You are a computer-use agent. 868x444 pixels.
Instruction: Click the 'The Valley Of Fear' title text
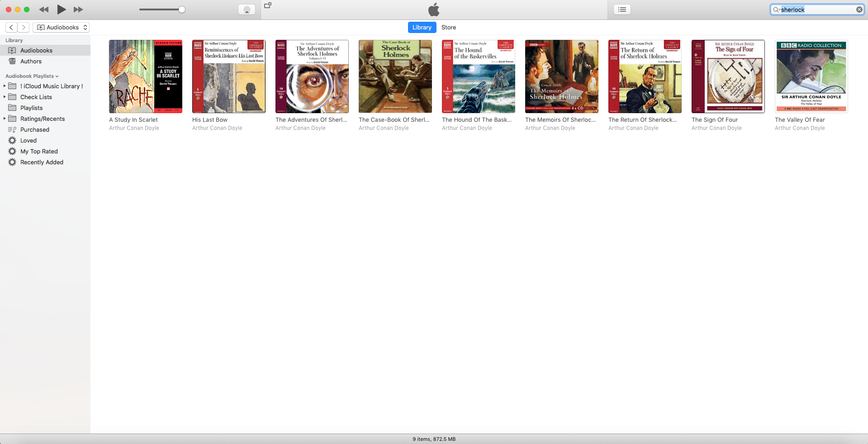click(800, 120)
